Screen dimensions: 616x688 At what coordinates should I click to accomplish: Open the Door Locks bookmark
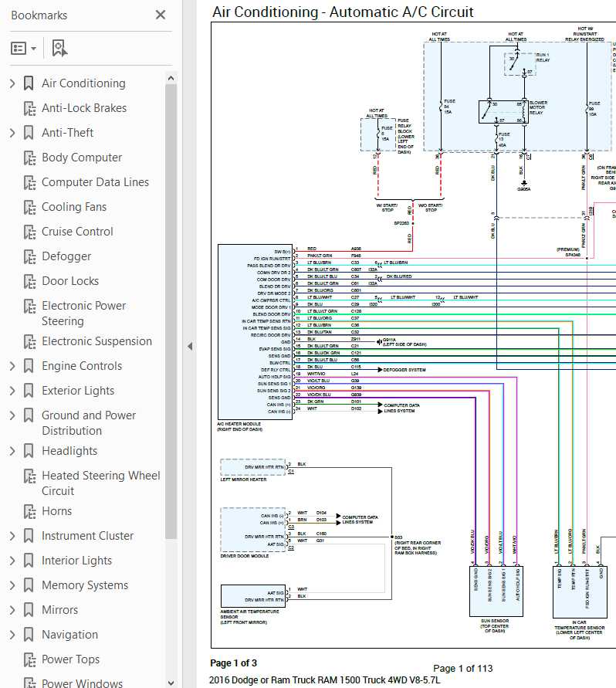[70, 281]
